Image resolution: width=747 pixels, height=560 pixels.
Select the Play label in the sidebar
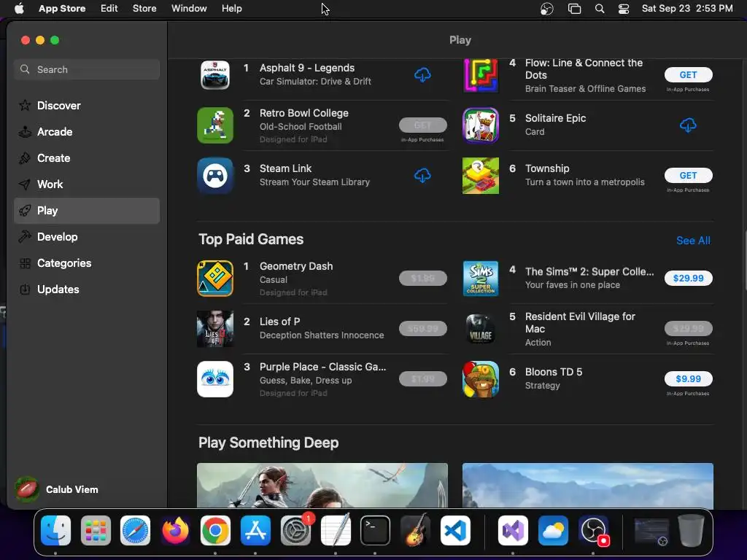pos(47,211)
